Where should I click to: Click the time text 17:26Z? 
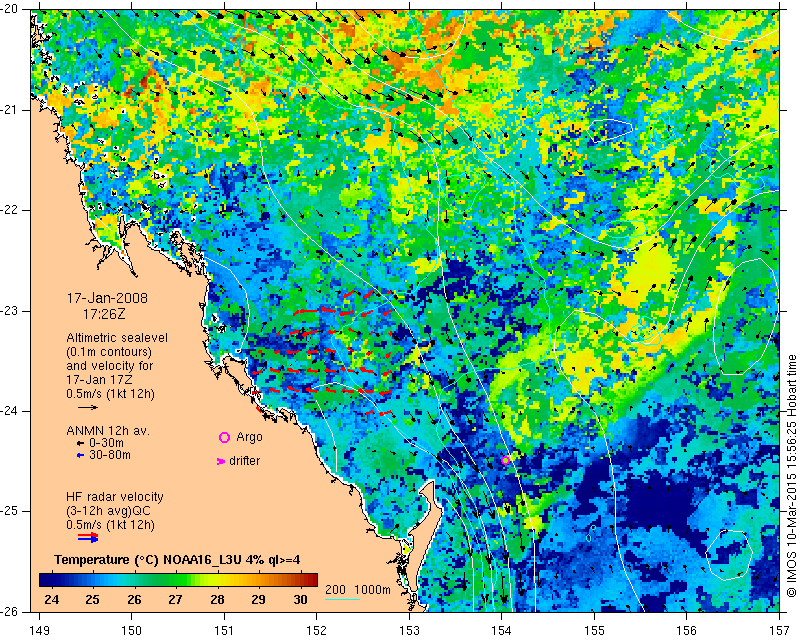pyautogui.click(x=104, y=314)
